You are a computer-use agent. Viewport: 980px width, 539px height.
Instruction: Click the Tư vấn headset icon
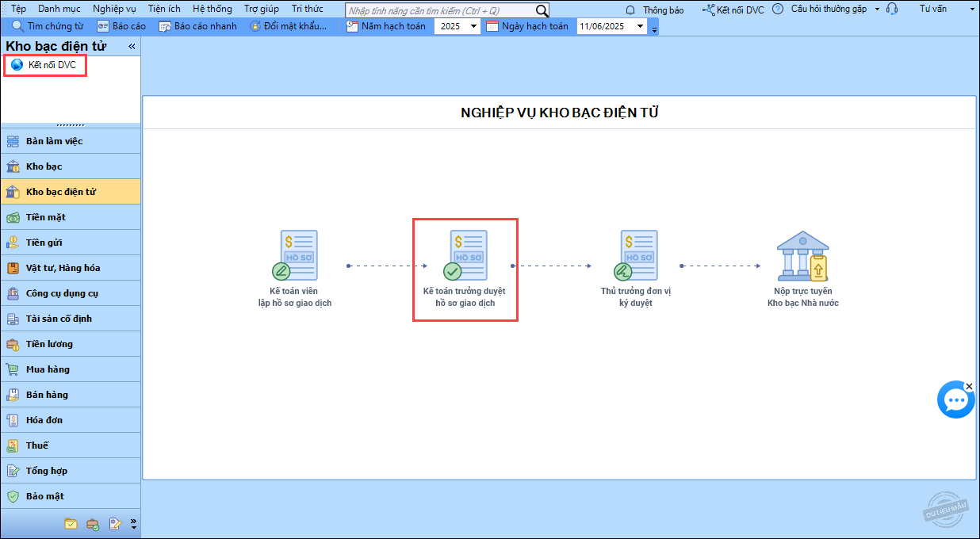coord(892,10)
